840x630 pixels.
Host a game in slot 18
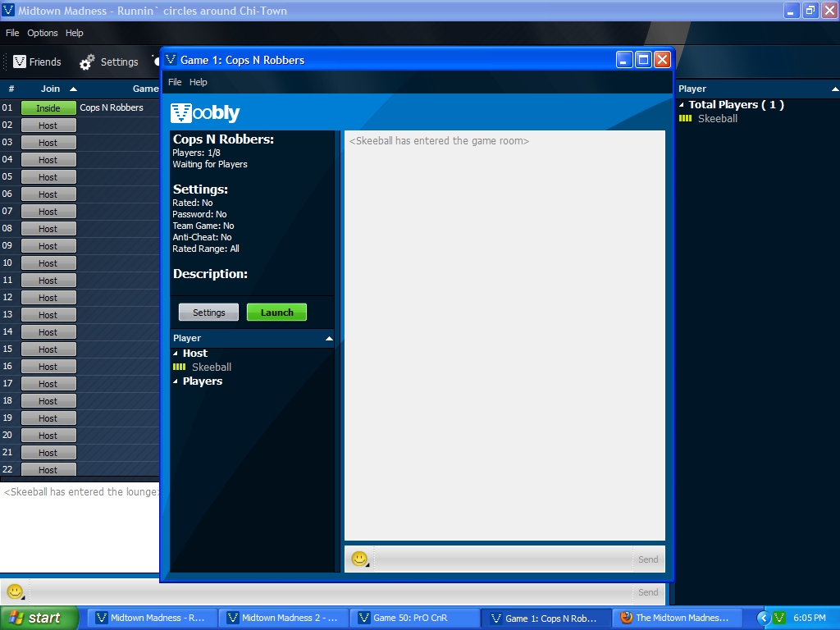click(x=48, y=400)
